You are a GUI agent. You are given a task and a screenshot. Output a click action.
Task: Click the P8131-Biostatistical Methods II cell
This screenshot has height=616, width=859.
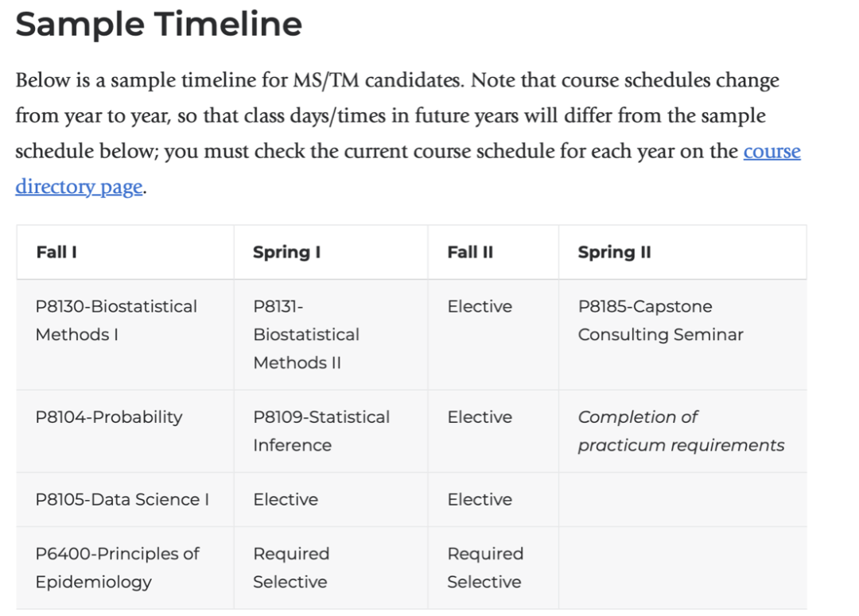306,335
